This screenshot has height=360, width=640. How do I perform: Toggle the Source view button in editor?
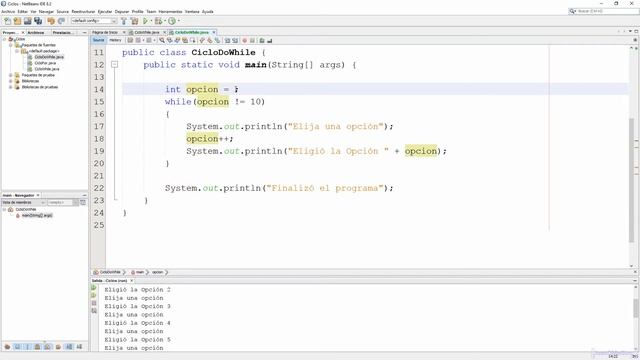[98, 40]
